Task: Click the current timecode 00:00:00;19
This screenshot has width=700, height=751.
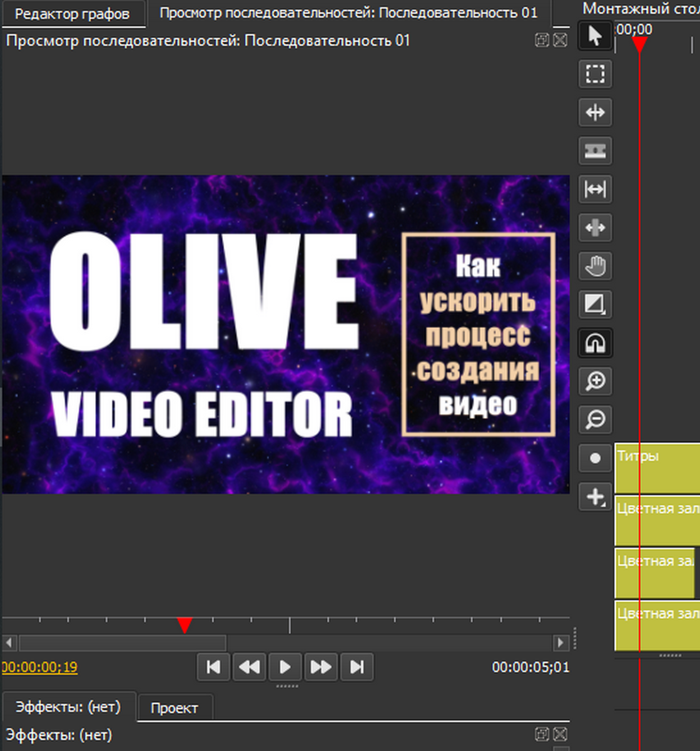Action: [39, 667]
